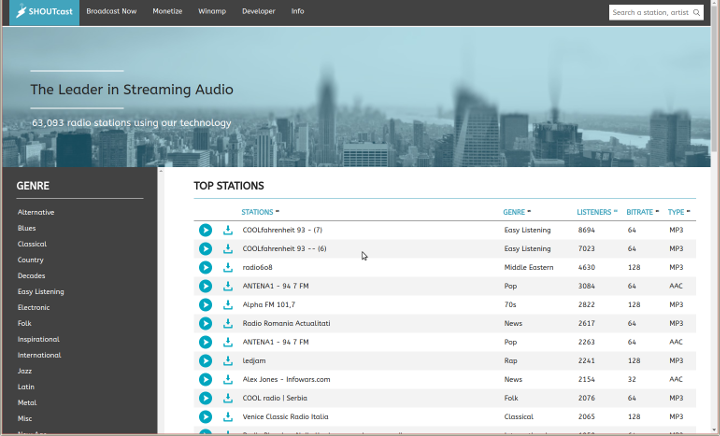The image size is (720, 436).
Task: Play ANTENA1 station with 3084 listeners
Action: (x=205, y=286)
